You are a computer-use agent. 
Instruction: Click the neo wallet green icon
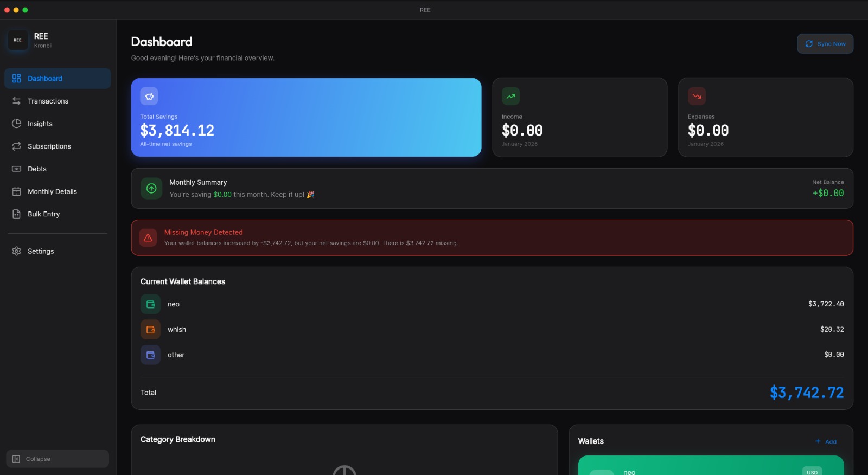click(150, 304)
